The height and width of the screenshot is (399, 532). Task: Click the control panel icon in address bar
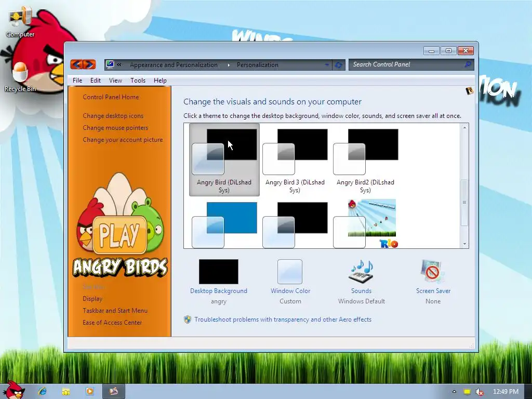[x=110, y=64]
